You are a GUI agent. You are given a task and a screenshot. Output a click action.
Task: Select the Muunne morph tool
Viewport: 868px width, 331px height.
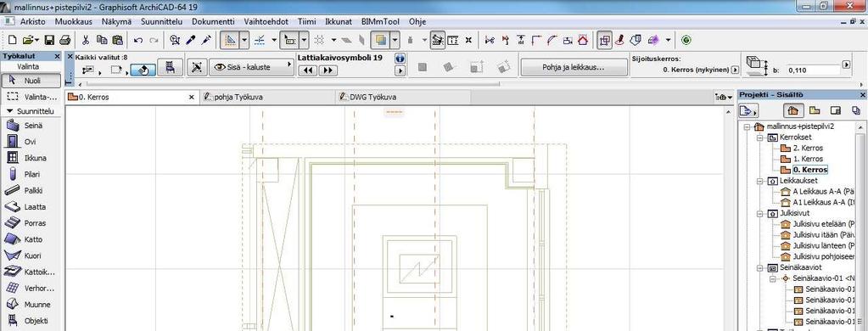[x=30, y=305]
